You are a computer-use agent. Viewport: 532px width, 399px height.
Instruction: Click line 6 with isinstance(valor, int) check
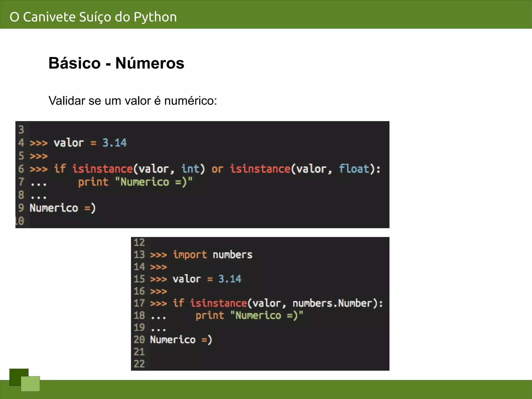coord(205,169)
